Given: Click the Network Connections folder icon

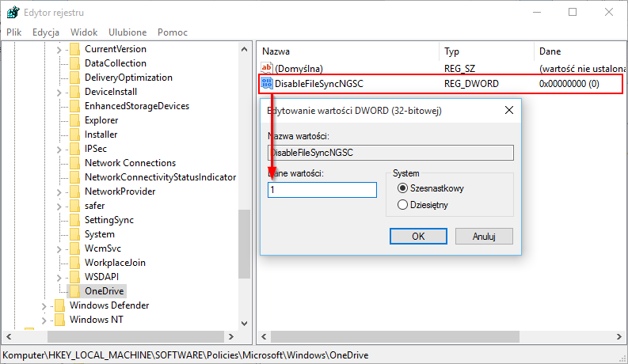Looking at the screenshot, I should tap(74, 163).
